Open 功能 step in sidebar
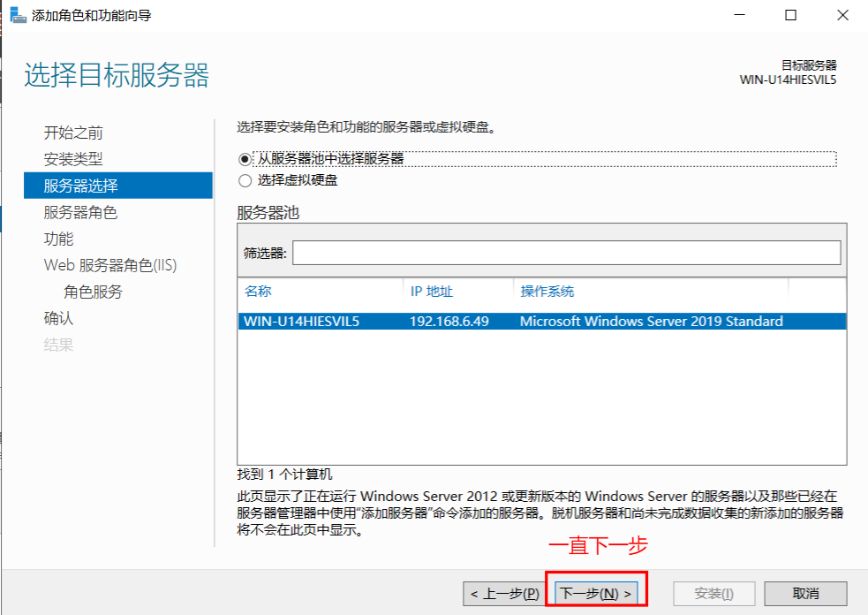868x615 pixels. 58,239
